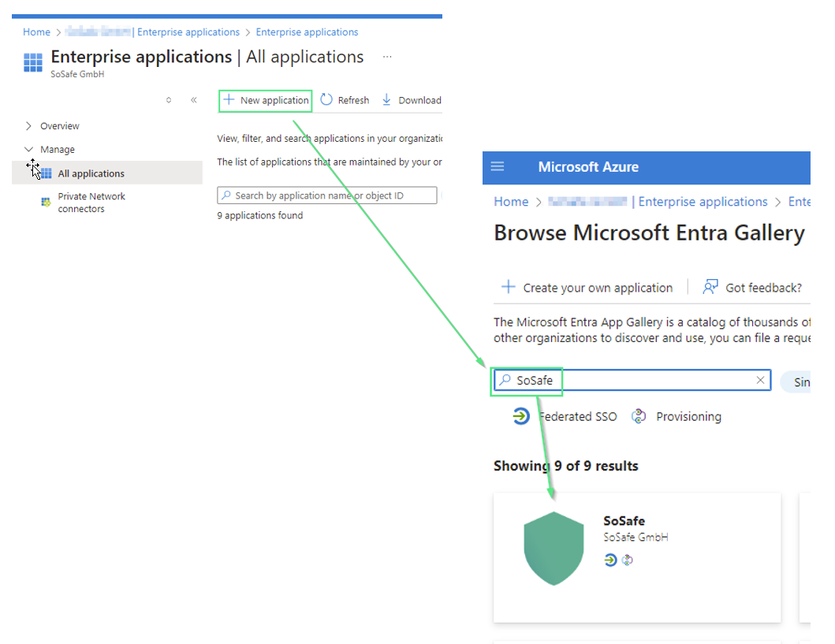Click the SoSafe green shield logo
Viewport: 835px width, 644px height.
click(554, 548)
